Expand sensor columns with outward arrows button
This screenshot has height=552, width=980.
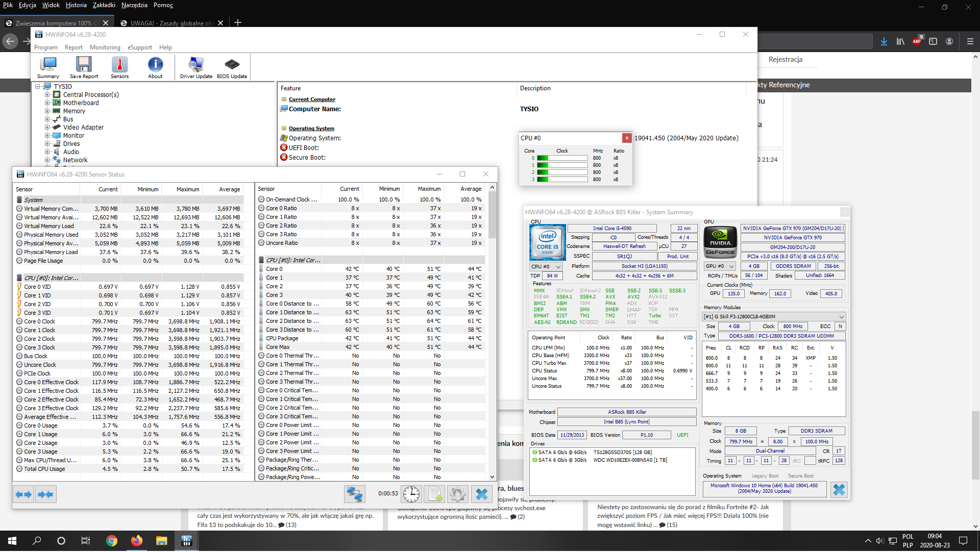pyautogui.click(x=23, y=494)
